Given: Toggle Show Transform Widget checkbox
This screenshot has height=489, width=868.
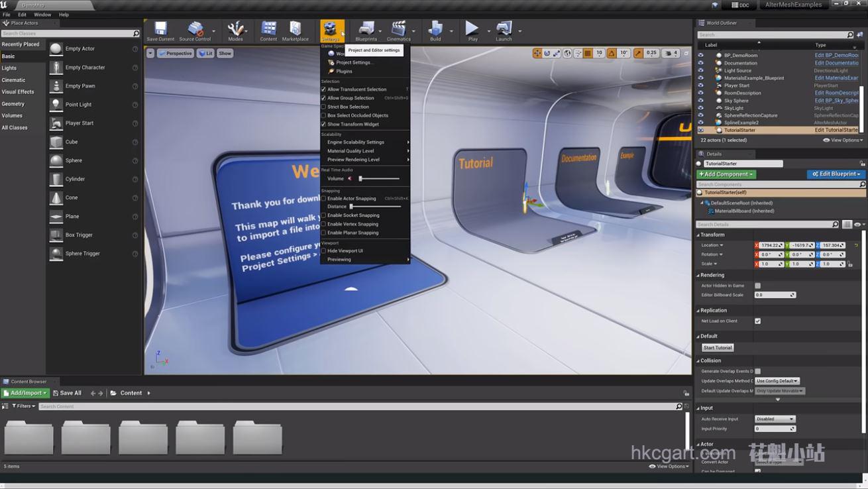Looking at the screenshot, I should click(323, 124).
